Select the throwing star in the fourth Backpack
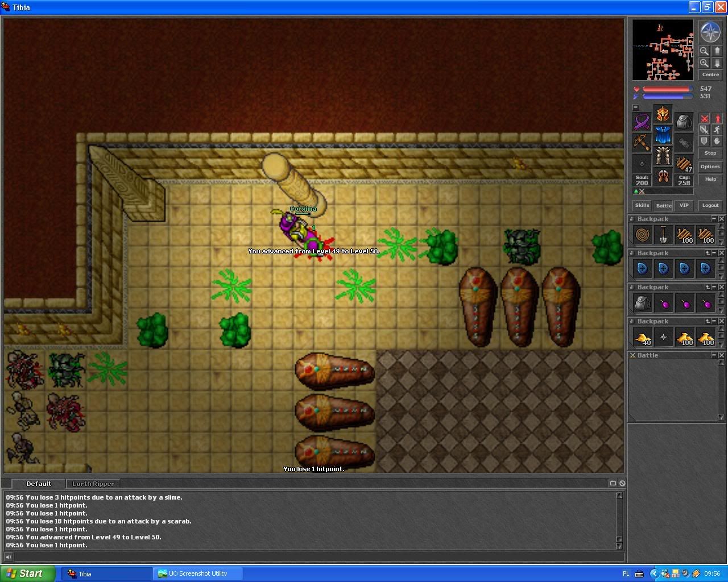Viewport: 728px width, 582px height. [x=663, y=337]
